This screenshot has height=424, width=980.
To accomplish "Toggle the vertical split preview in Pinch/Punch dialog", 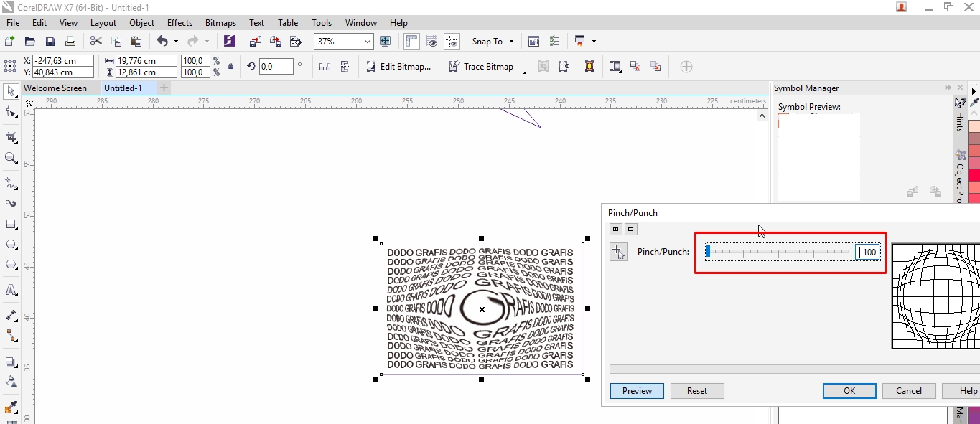I will (x=615, y=229).
